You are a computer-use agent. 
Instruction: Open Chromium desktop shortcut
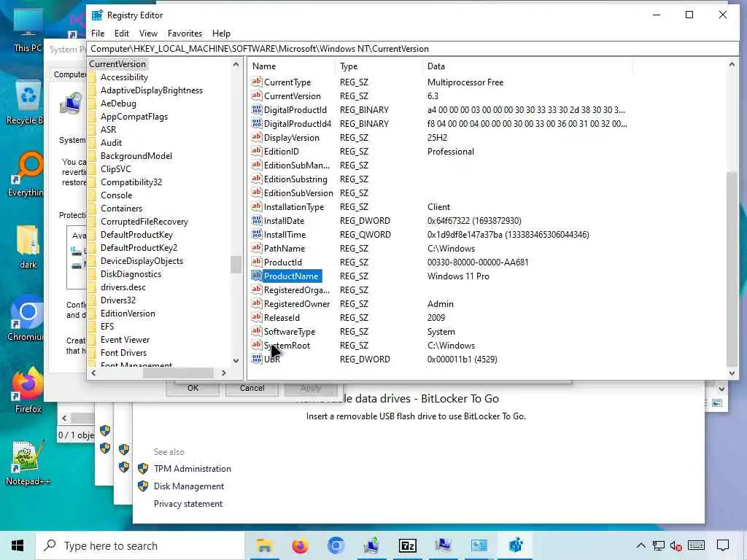(28, 318)
